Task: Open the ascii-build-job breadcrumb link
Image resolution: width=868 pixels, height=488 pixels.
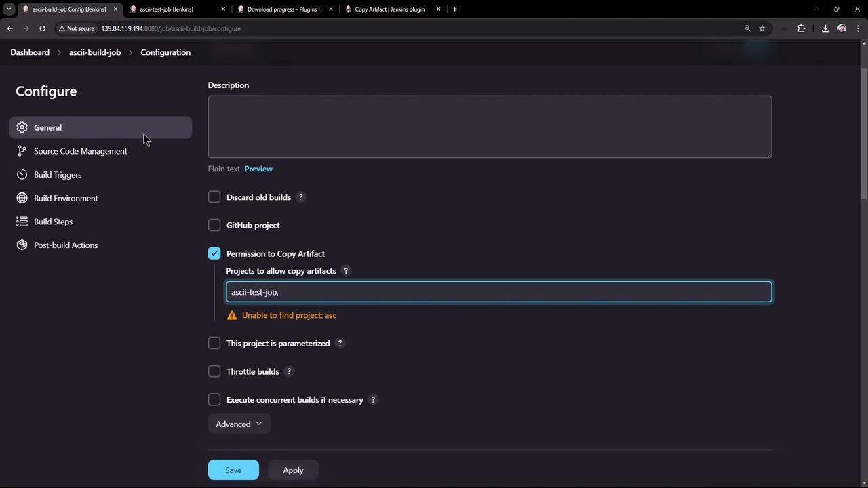Action: click(95, 52)
